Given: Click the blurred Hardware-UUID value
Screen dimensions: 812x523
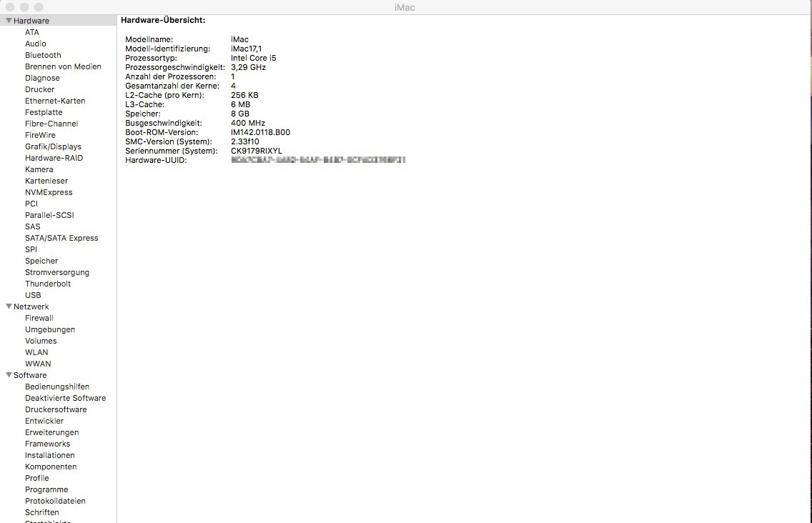Looking at the screenshot, I should 318,160.
